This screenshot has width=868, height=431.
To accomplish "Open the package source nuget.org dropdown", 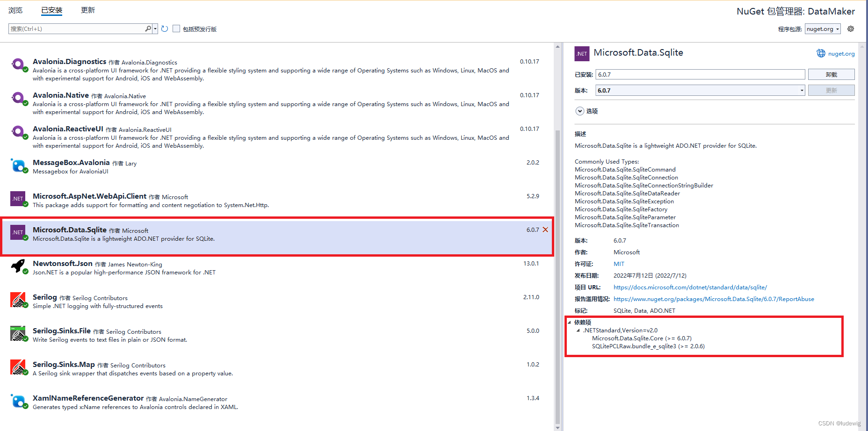I will click(x=823, y=29).
